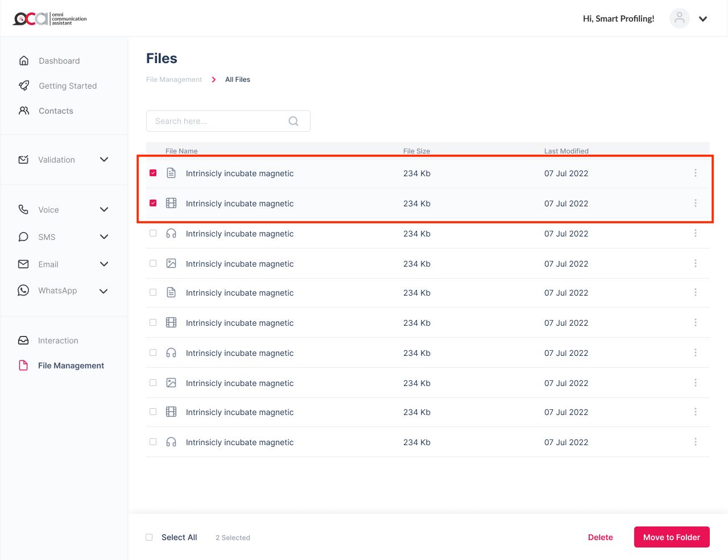Open Interaction from sidebar
The width and height of the screenshot is (728, 560).
(x=58, y=341)
